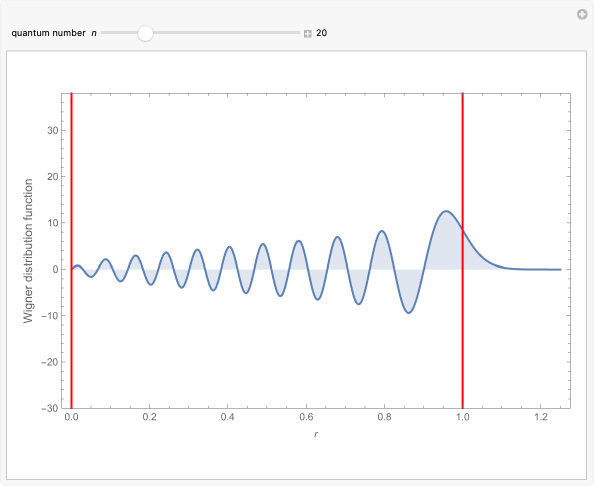Click the 'Wigner distribution function' axis label
This screenshot has height=487, width=594.
point(28,251)
